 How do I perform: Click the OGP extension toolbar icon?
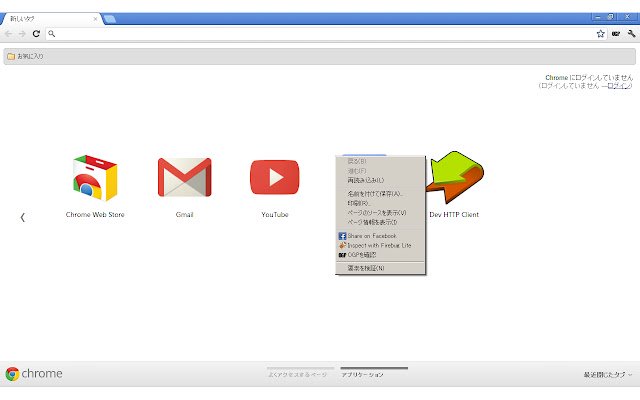[616, 34]
